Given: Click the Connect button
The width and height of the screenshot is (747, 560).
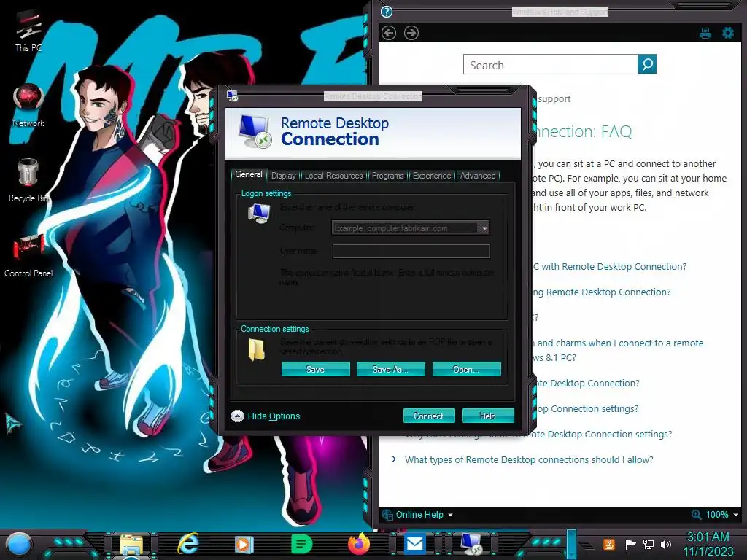Looking at the screenshot, I should [x=429, y=416].
